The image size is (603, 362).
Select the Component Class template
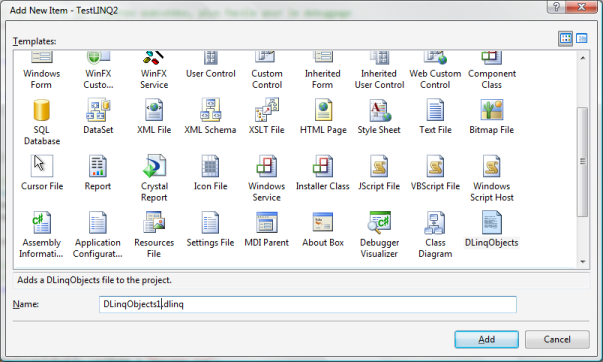tap(491, 70)
